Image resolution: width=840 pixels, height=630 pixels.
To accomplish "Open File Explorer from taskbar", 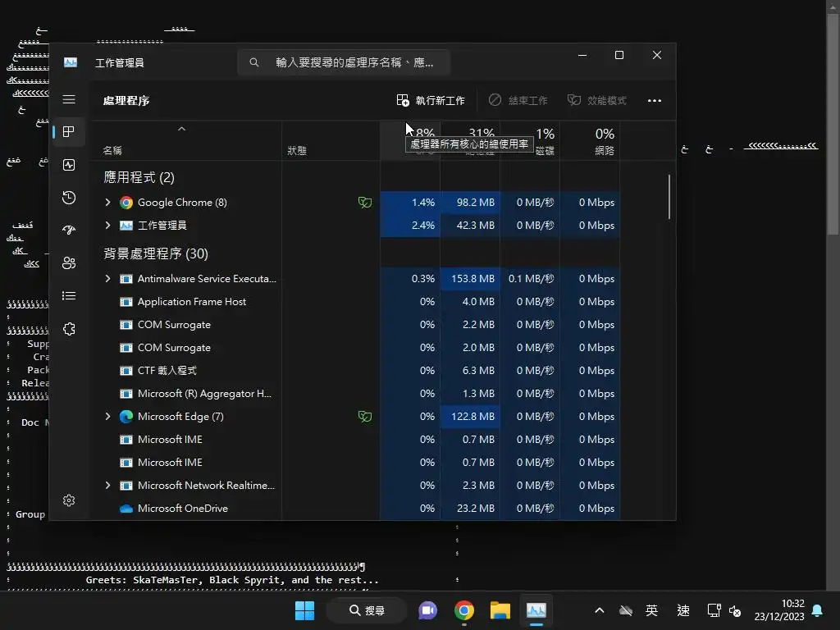I will [500, 610].
